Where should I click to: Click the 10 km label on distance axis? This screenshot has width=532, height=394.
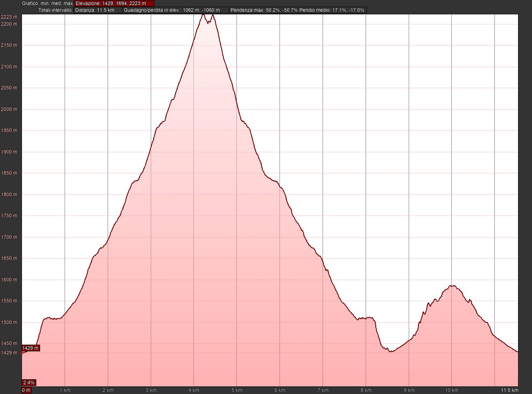(451, 390)
